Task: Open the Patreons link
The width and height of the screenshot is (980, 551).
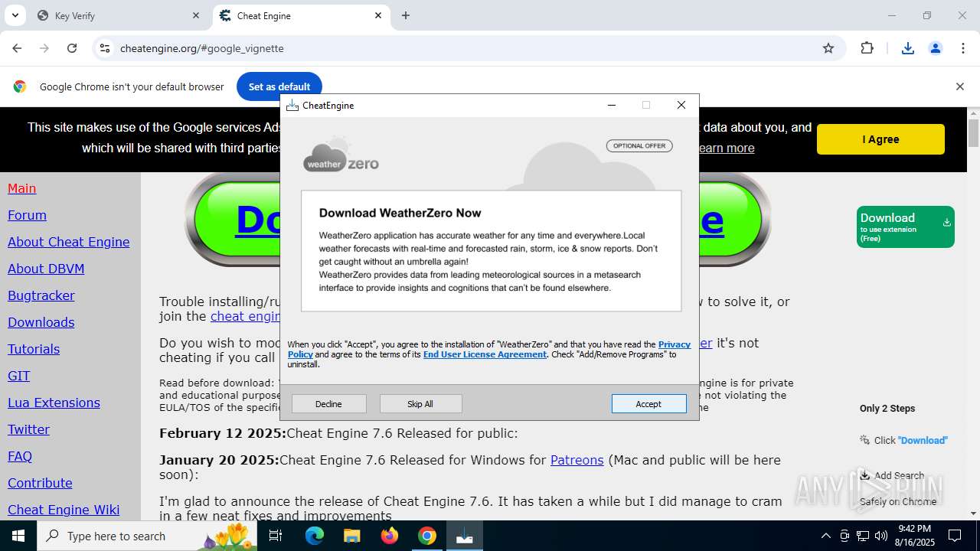Action: (577, 460)
